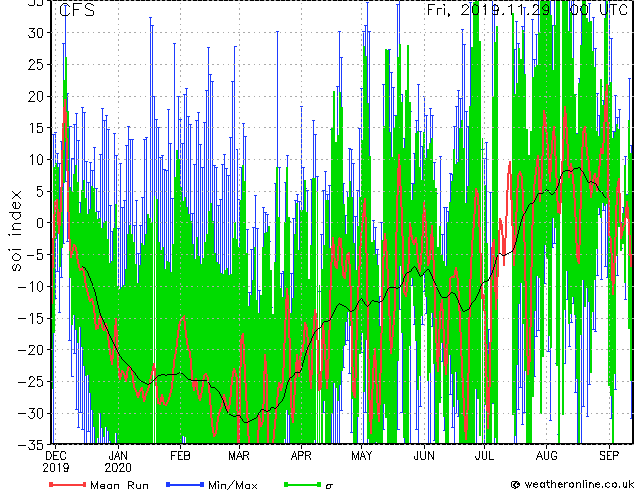Click the y-axis value 5
The height and width of the screenshot is (490, 634).
click(x=41, y=191)
